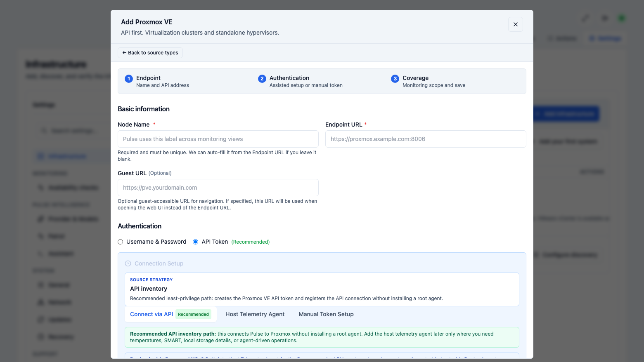This screenshot has width=644, height=362.
Task: Click the Connection Setup heading
Action: 159,263
